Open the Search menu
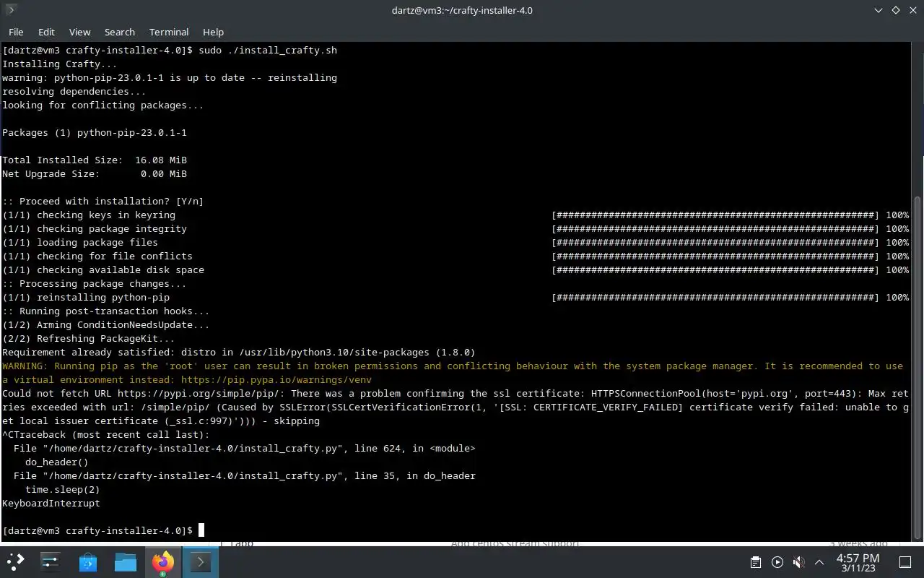 click(x=120, y=32)
